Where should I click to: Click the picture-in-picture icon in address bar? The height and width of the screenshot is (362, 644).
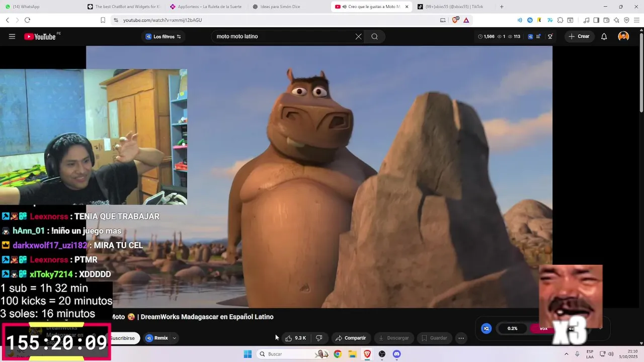[x=443, y=20]
